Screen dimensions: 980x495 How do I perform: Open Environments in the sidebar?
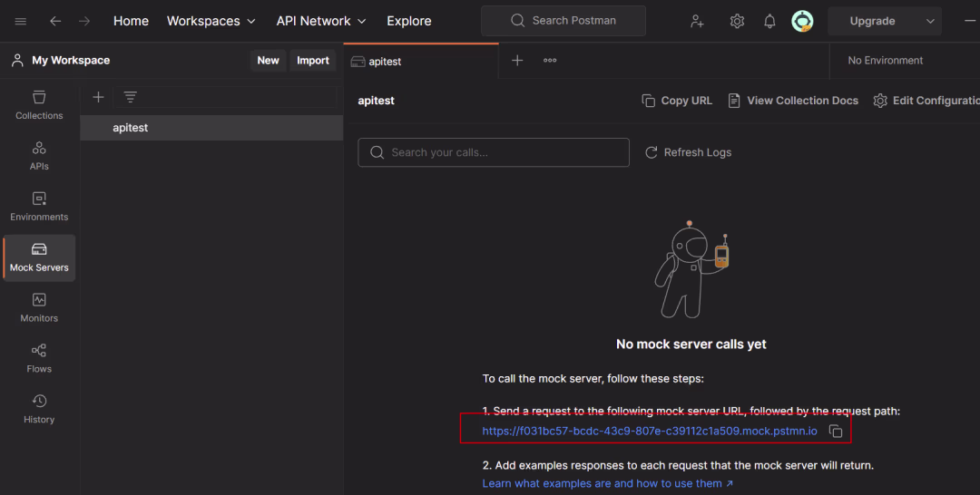click(39, 206)
